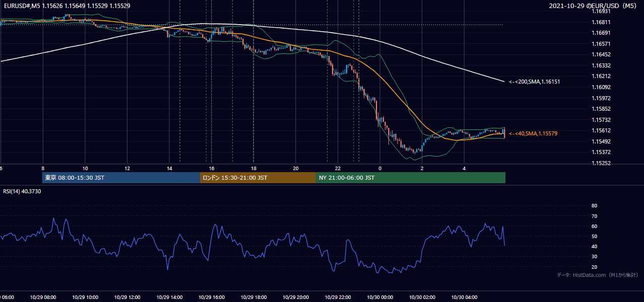The image size is (644, 302).
Task: Click price axis value 1.16092
Action: [x=602, y=87]
